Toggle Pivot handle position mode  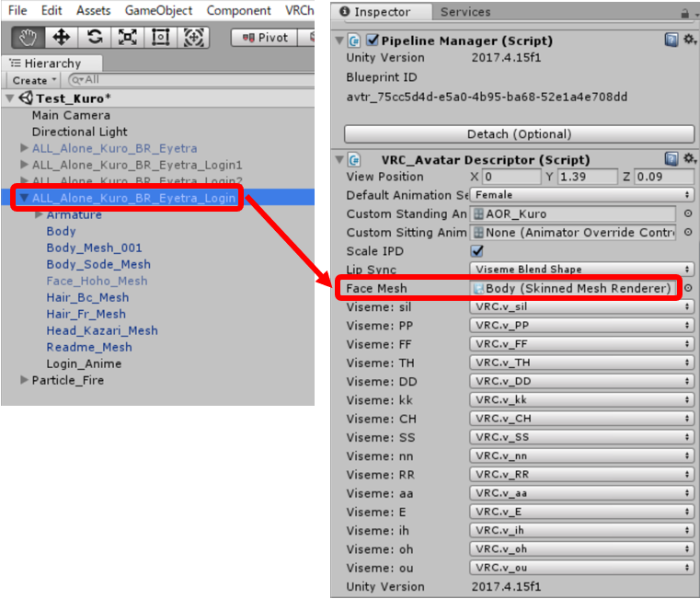[x=264, y=38]
